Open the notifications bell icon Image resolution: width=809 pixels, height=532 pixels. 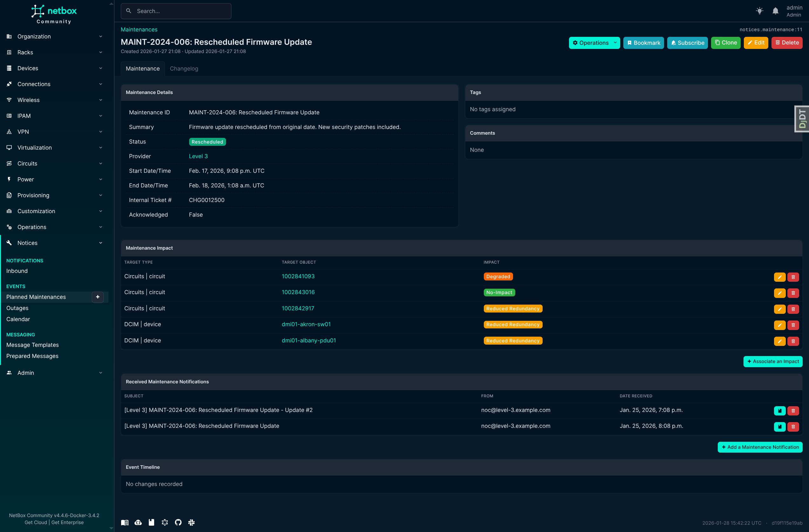pos(775,11)
